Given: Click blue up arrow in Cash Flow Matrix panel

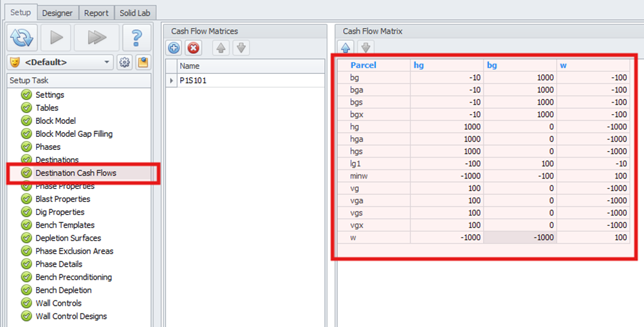Looking at the screenshot, I should pyautogui.click(x=346, y=48).
